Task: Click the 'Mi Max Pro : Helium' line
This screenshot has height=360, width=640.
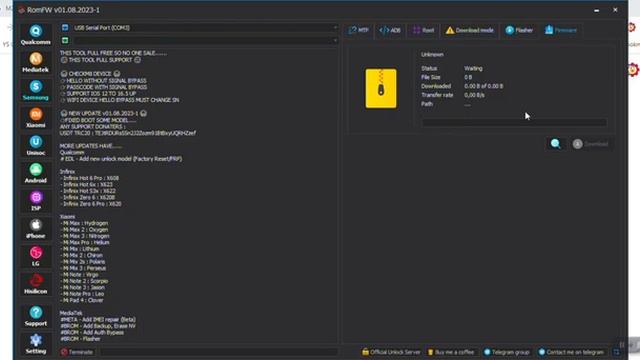Action: [85, 242]
